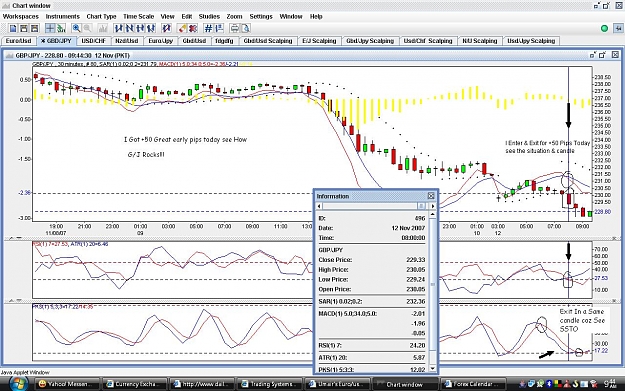Open the Help menu
The height and width of the screenshot is (391, 625).
(316, 16)
